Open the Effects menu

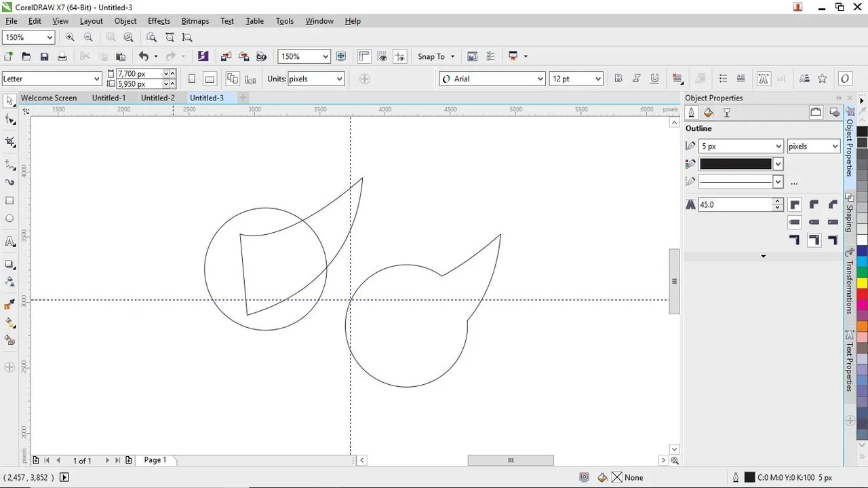tap(159, 21)
